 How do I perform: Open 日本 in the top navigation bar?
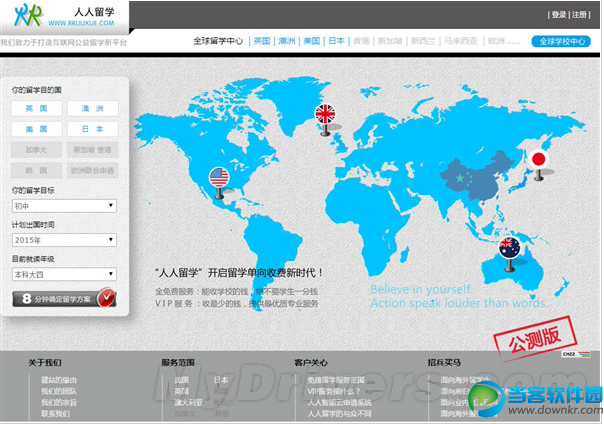[337, 41]
